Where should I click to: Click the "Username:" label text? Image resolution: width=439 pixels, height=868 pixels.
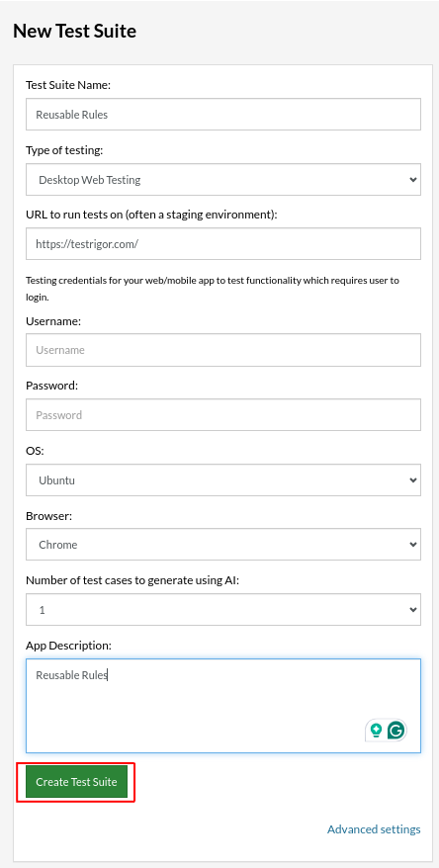tap(53, 321)
